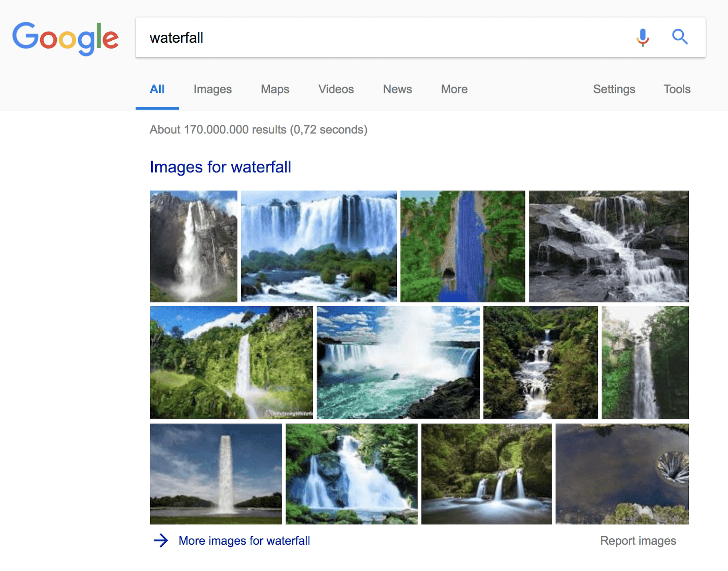Select the News tab
728x571 pixels.
(397, 89)
